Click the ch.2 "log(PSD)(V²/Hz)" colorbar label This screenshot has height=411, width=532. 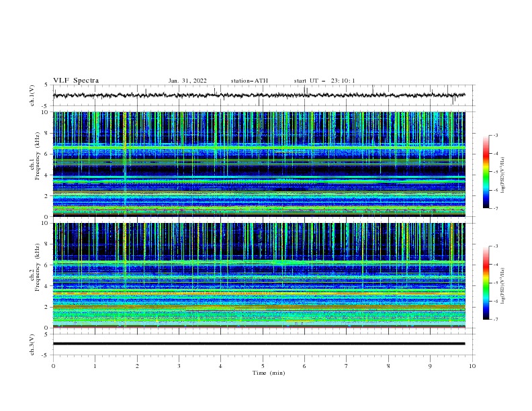(503, 286)
